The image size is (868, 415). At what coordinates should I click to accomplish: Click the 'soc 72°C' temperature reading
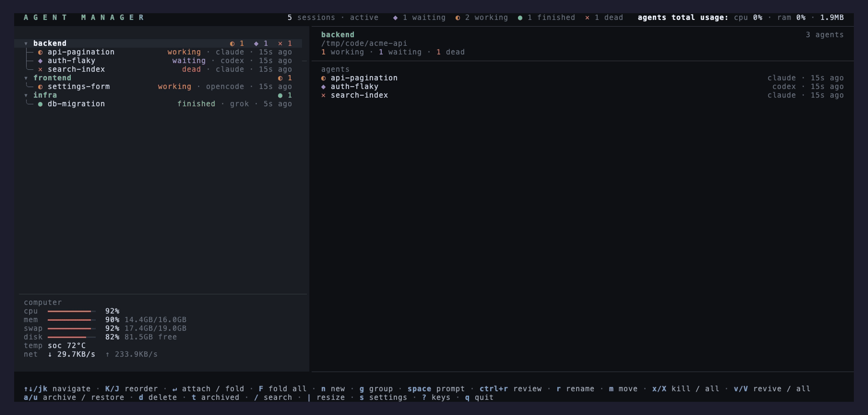67,346
